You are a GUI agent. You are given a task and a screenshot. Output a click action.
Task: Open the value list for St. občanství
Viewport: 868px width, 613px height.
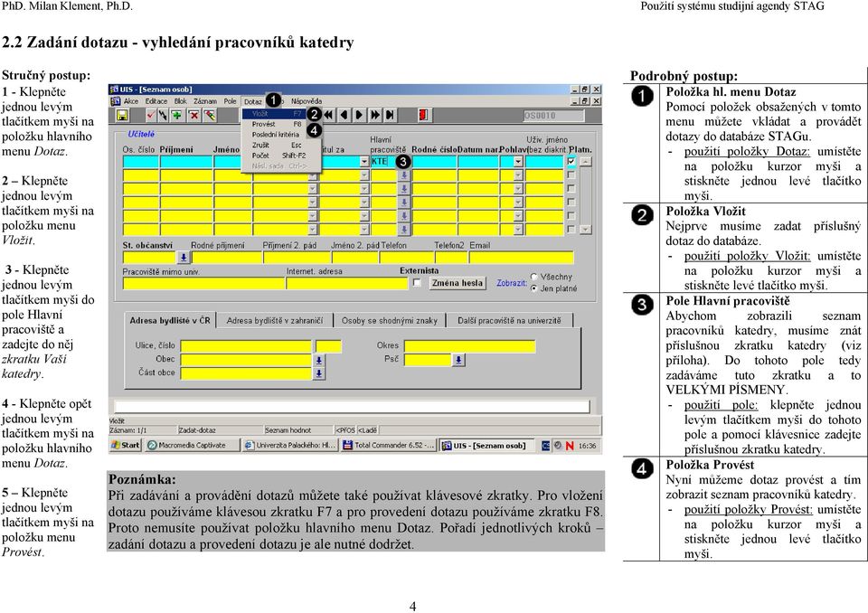tap(184, 258)
